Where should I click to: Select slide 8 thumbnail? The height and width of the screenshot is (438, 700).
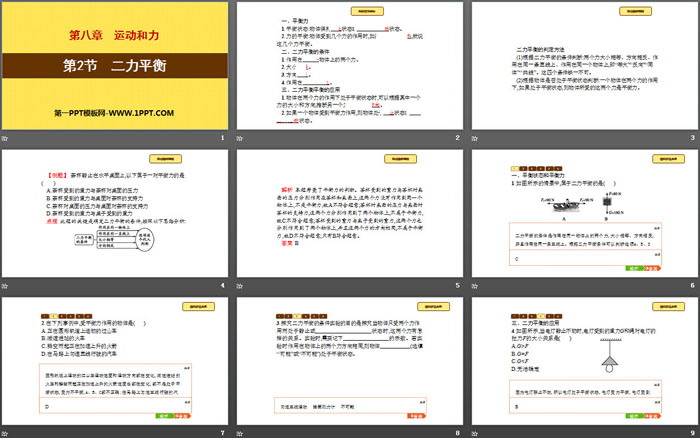(350, 361)
